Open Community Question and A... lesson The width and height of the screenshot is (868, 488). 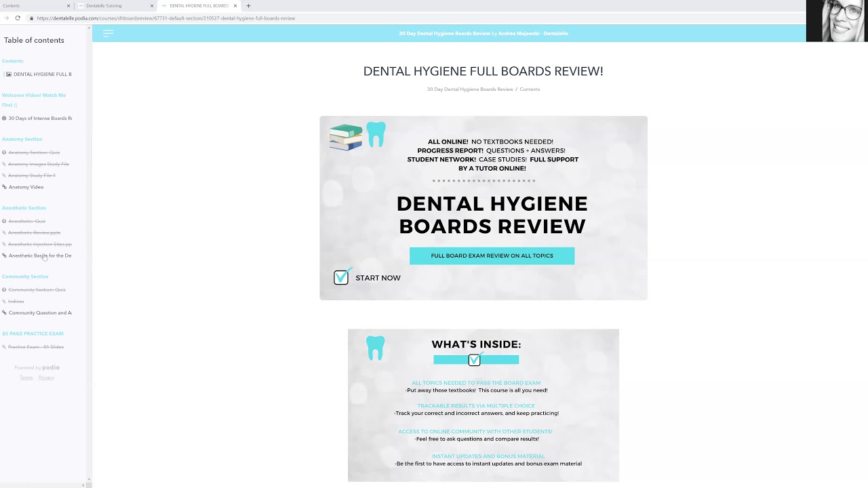click(40, 312)
